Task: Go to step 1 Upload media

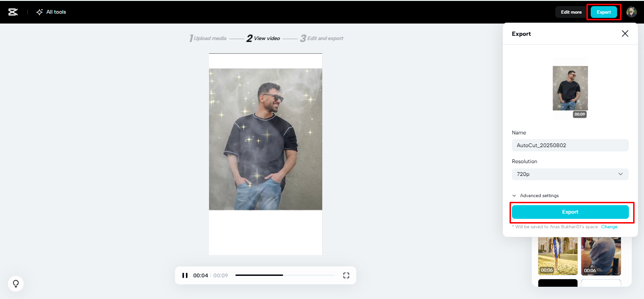Action: point(208,38)
